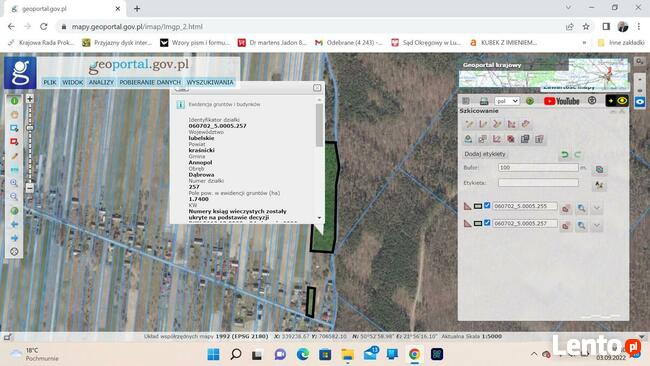Open the YouTube link icon
This screenshot has height=366, width=650.
[562, 101]
